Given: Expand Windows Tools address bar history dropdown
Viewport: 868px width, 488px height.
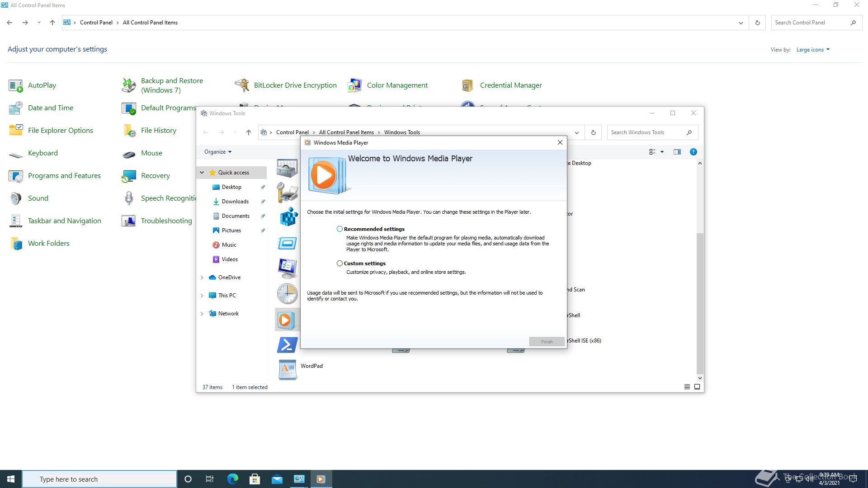Looking at the screenshot, I should point(577,132).
